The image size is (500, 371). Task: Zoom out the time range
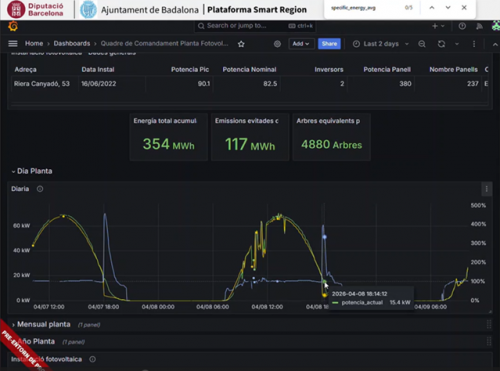422,44
